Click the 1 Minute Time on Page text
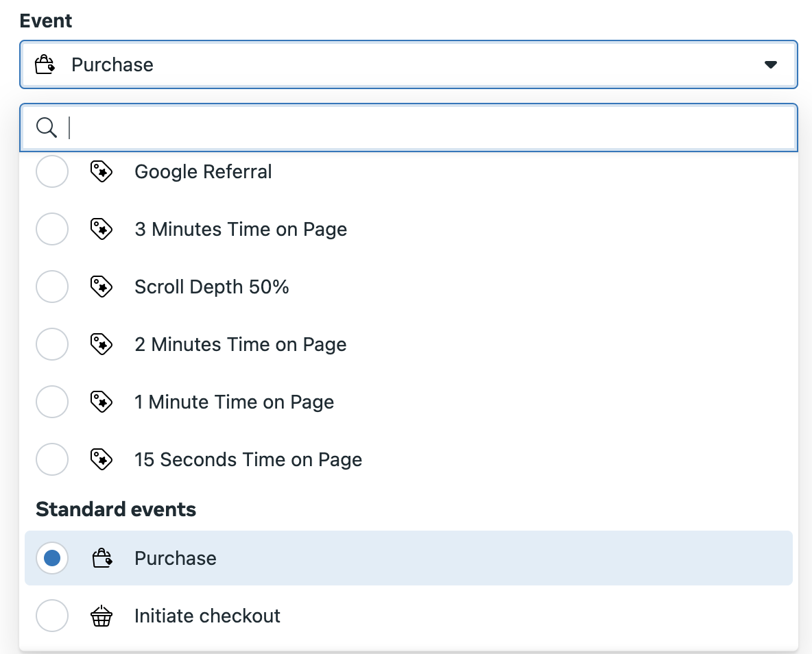 [234, 401]
